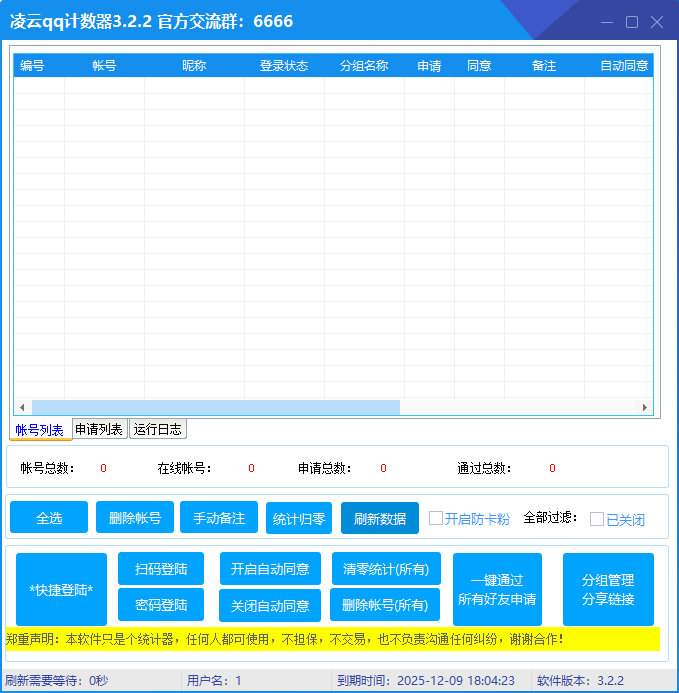The image size is (679, 693).
Task: Click 开启自动同意 button
Action: pyautogui.click(x=270, y=569)
